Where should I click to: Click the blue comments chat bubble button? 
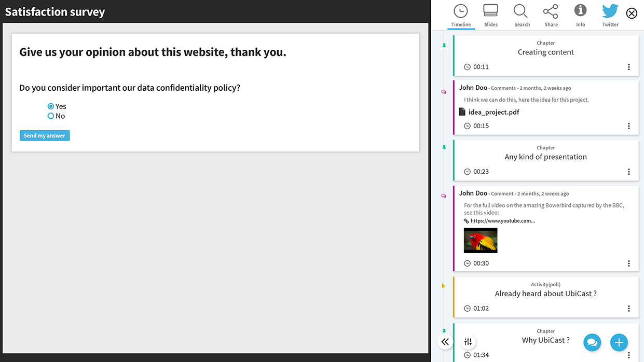(x=592, y=342)
